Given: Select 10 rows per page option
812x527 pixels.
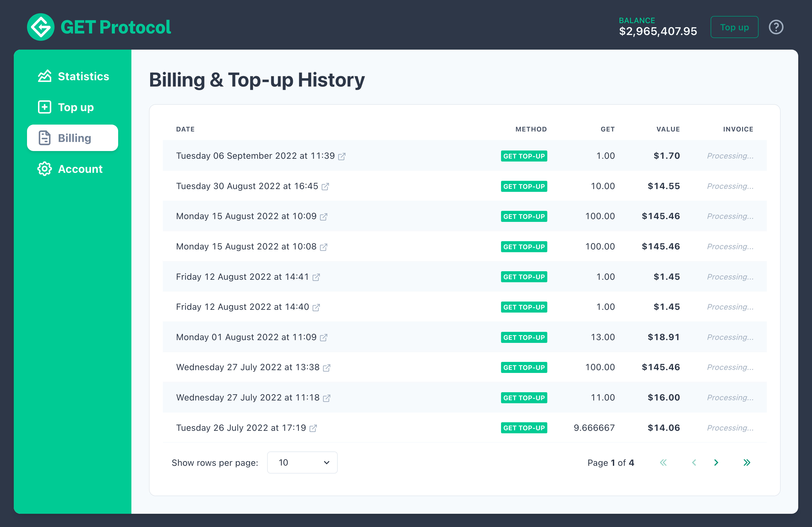Looking at the screenshot, I should (x=302, y=463).
